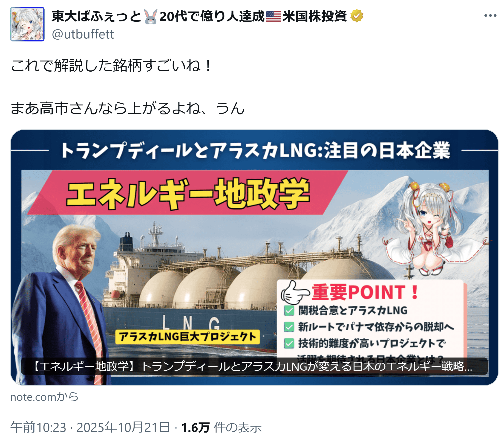Click the rabbit emoji in display name
The image size is (504, 445).
click(150, 17)
